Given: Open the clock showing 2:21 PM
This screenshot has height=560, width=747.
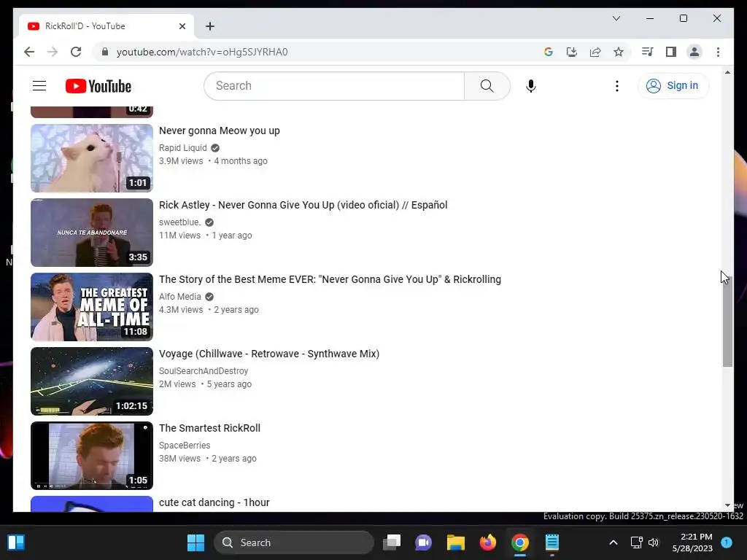Looking at the screenshot, I should [692, 542].
